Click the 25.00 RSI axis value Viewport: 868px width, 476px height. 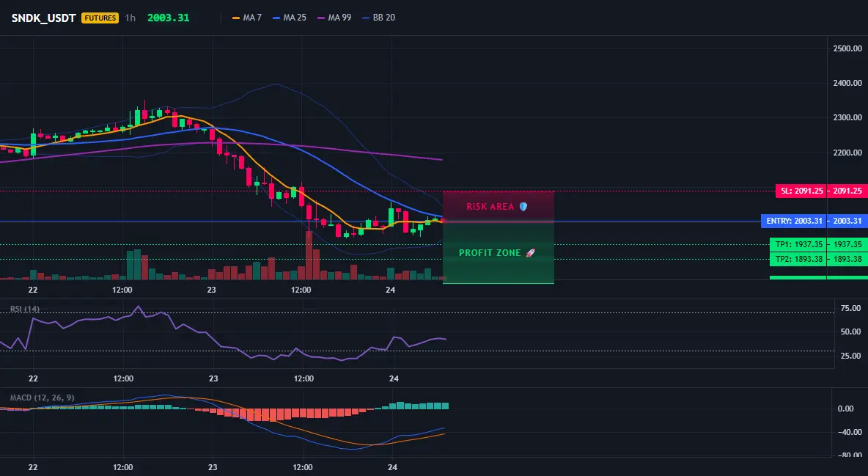coord(851,356)
